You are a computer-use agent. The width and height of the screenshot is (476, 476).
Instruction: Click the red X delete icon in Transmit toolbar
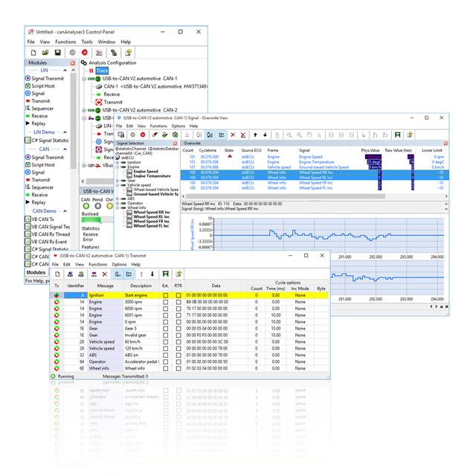(x=105, y=274)
